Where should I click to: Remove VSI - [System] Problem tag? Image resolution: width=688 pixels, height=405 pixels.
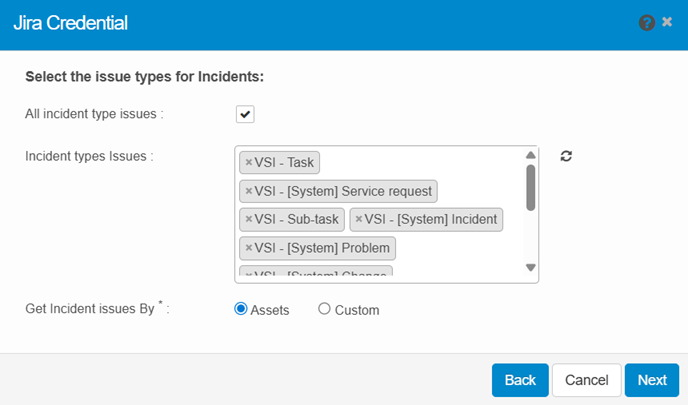tap(249, 246)
